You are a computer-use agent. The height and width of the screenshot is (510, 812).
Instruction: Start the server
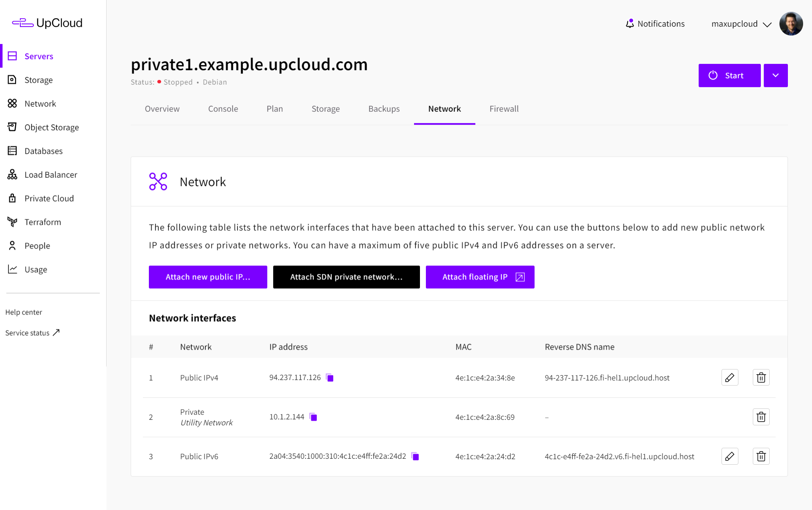[x=730, y=75]
